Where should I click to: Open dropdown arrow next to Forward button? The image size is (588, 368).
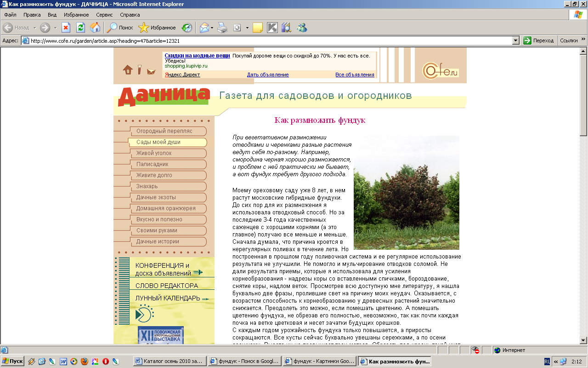pos(55,28)
